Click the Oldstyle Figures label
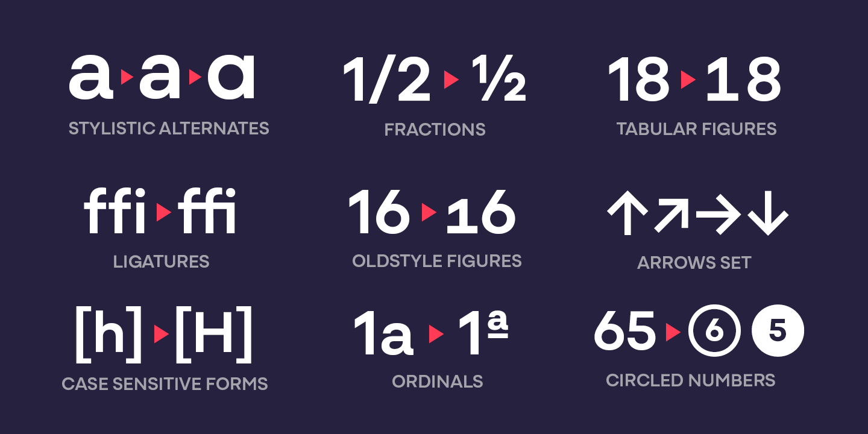Screen dimensions: 868x434 437,261
